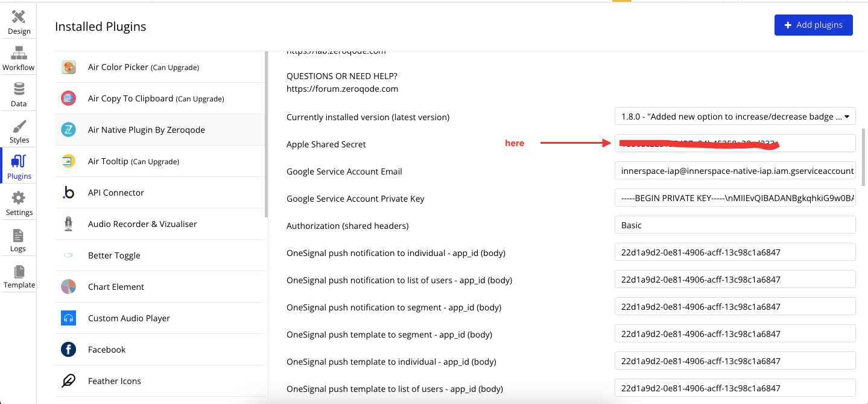Click app_id field for notification to segment
Screen dimensions: 868x404
tap(735, 307)
